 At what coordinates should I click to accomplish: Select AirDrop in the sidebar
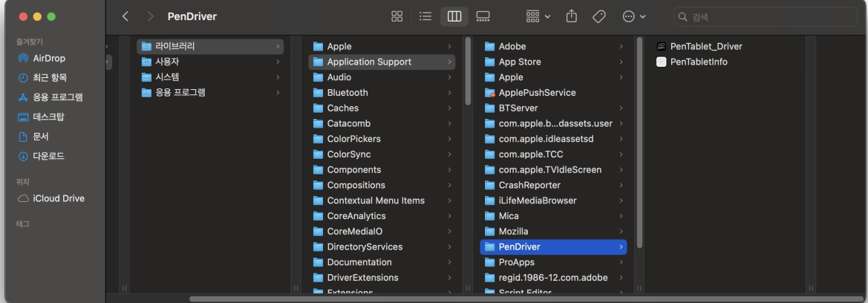pyautogui.click(x=49, y=59)
